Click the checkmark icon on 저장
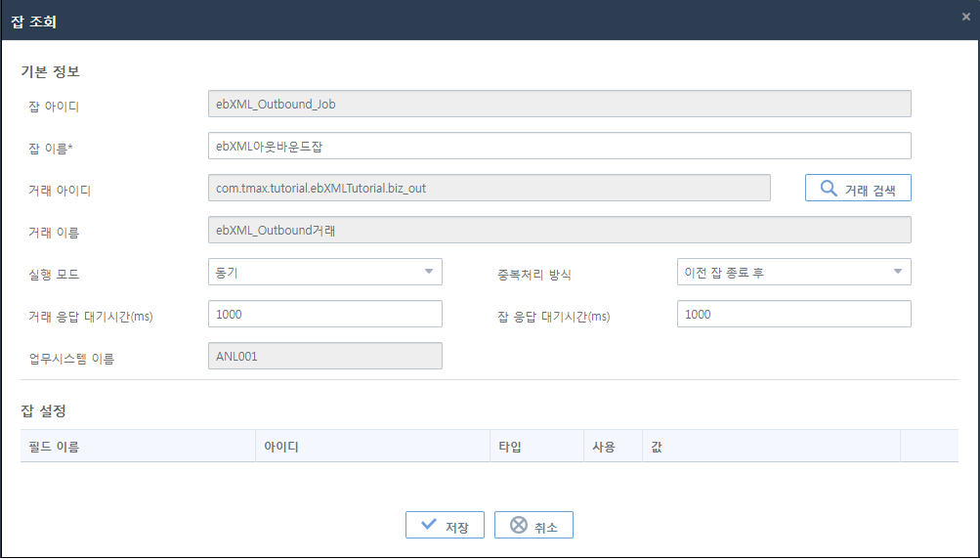This screenshot has height=560, width=980. pyautogui.click(x=428, y=525)
